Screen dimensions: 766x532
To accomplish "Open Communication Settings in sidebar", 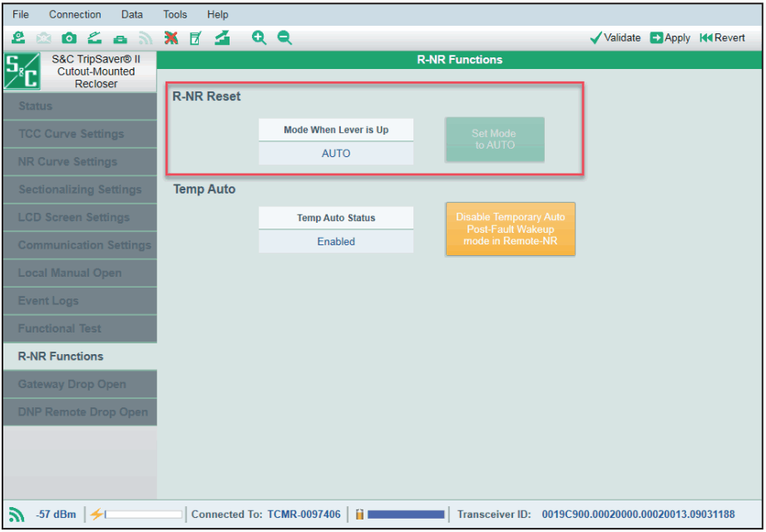I will tap(80, 245).
